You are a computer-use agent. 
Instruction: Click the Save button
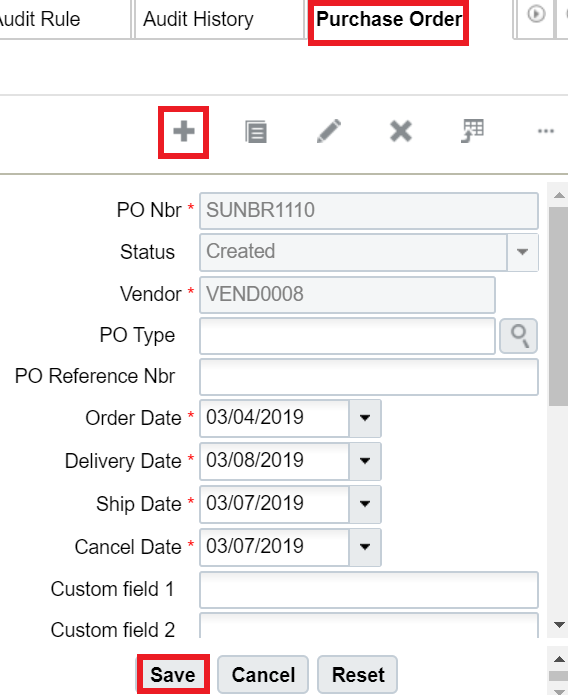pyautogui.click(x=173, y=675)
